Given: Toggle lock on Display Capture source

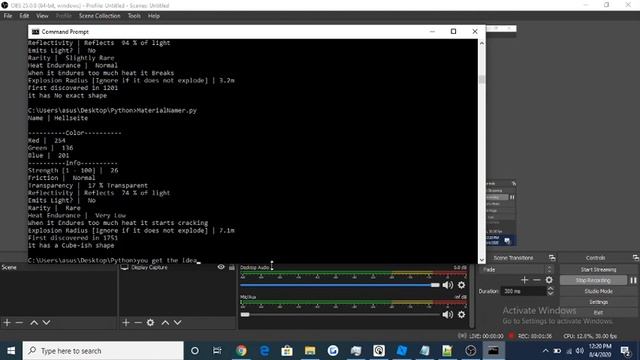Looking at the screenshot, I should click(x=231, y=267).
